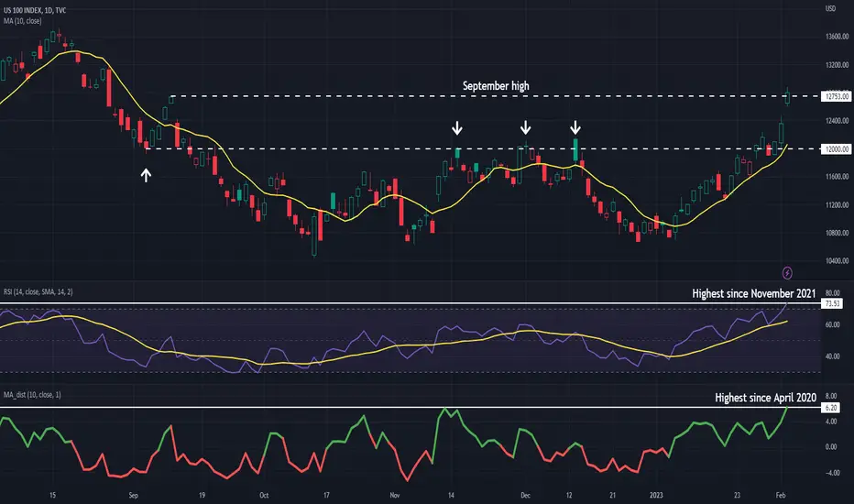Click the '19' date axis label

coord(202,495)
